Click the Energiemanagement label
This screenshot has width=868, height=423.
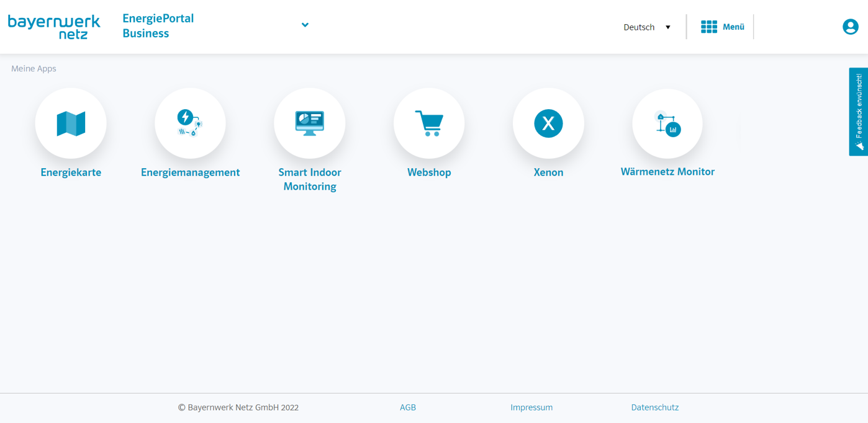[x=190, y=172]
